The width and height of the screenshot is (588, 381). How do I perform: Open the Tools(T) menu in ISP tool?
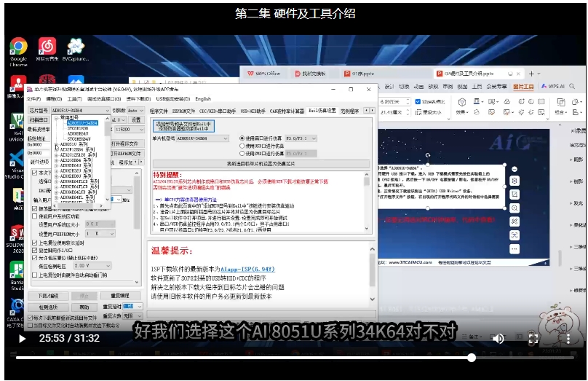[x=75, y=99]
